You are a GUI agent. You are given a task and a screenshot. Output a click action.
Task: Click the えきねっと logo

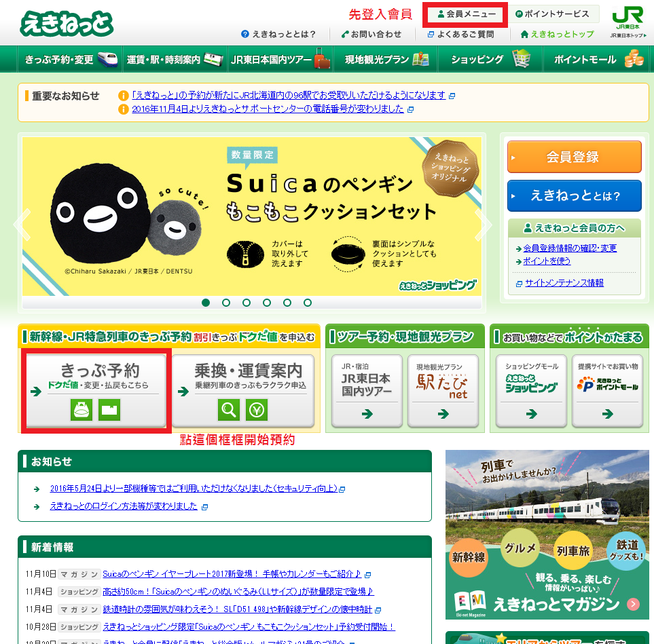tap(67, 24)
